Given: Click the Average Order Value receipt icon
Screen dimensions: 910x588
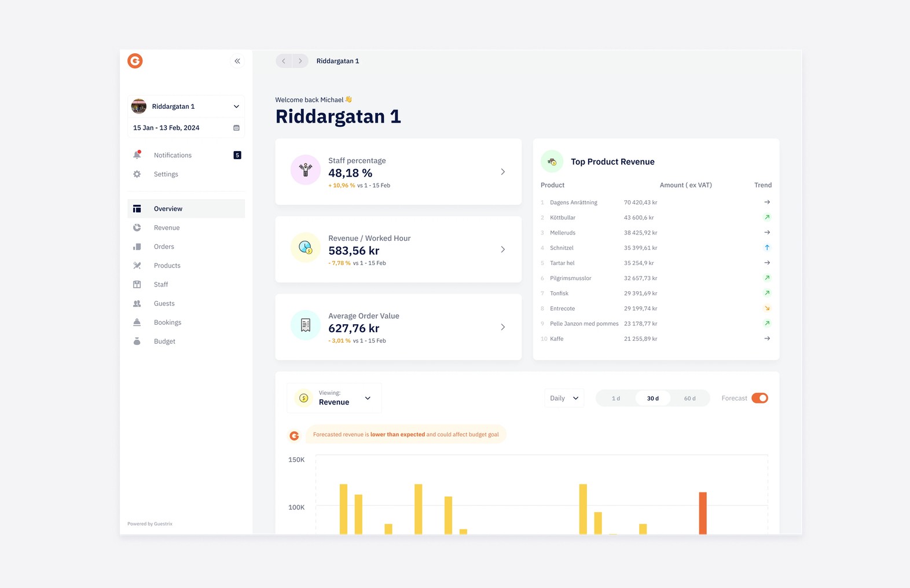Looking at the screenshot, I should coord(306,325).
